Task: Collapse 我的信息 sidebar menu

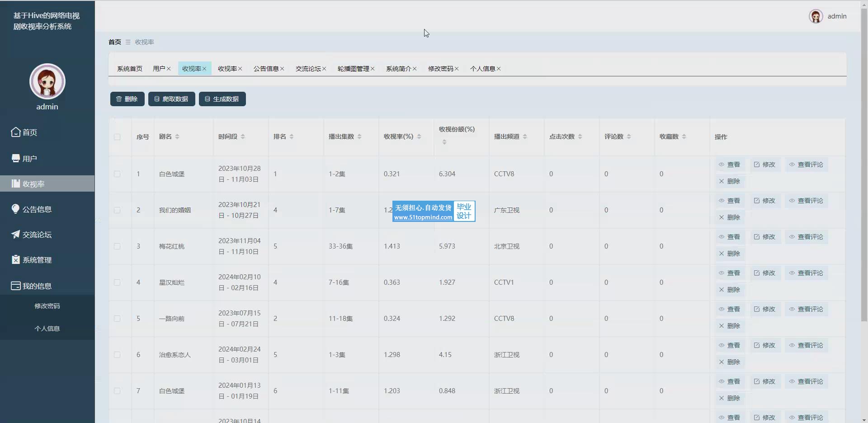Action: (47, 286)
